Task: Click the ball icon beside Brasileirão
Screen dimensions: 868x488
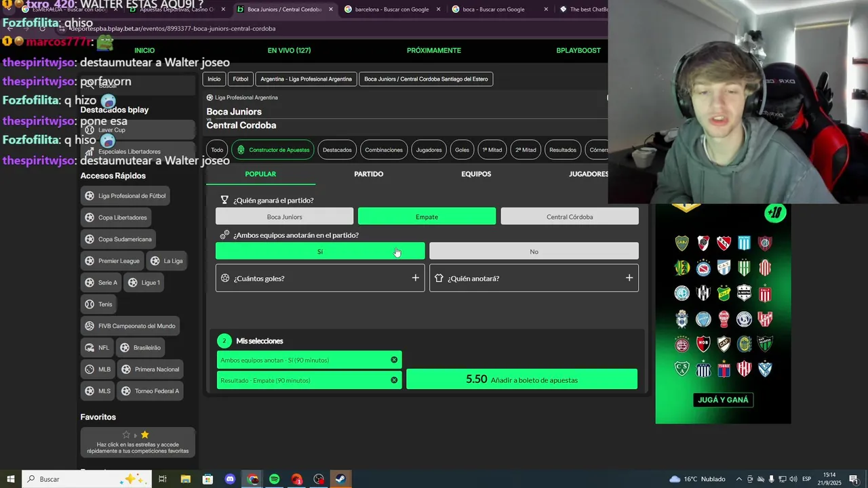Action: coord(125,348)
